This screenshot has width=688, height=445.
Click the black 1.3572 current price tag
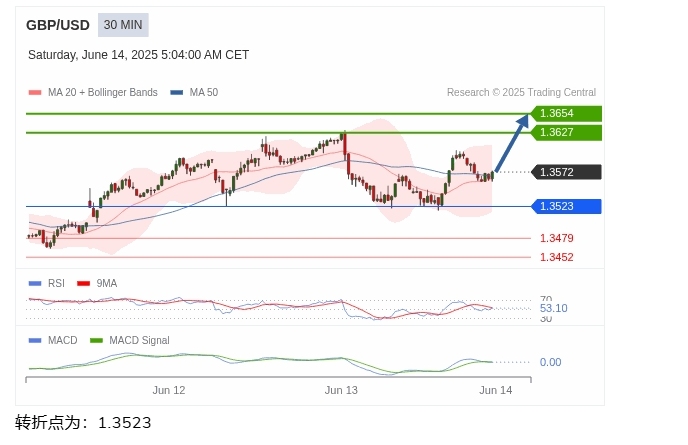pos(566,172)
